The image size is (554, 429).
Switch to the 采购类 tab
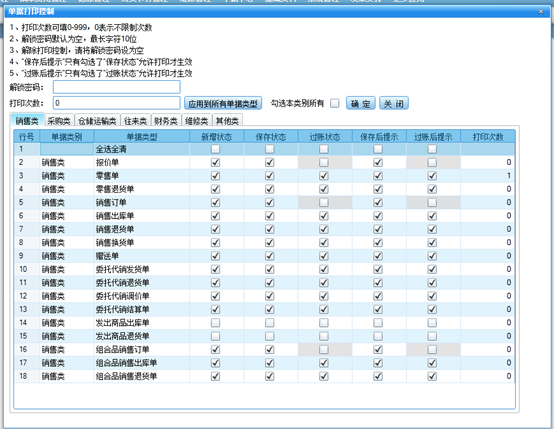(x=59, y=121)
